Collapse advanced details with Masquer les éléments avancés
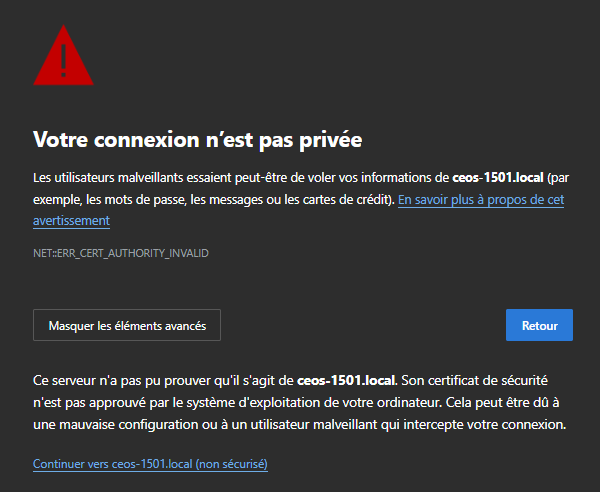The height and width of the screenshot is (492, 600). point(127,325)
